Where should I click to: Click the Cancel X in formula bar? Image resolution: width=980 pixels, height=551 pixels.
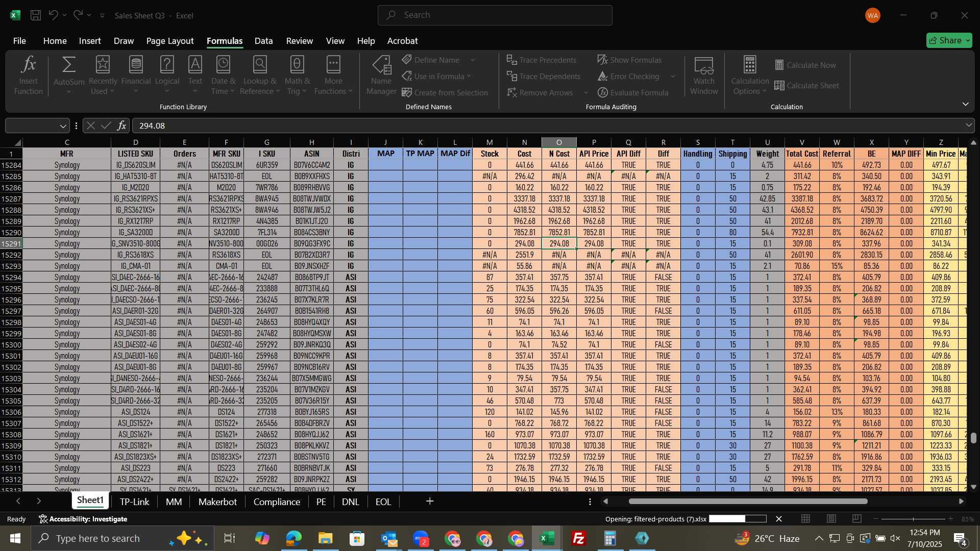point(90,126)
